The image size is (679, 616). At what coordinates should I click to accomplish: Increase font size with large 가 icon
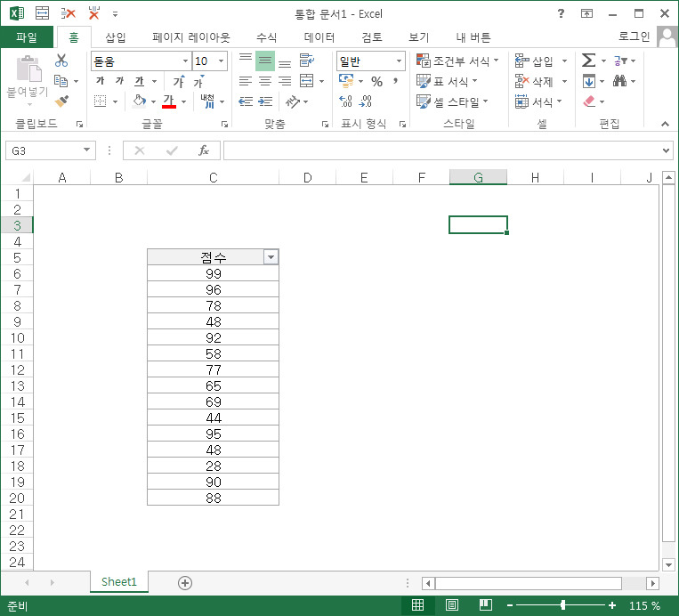pyautogui.click(x=179, y=81)
